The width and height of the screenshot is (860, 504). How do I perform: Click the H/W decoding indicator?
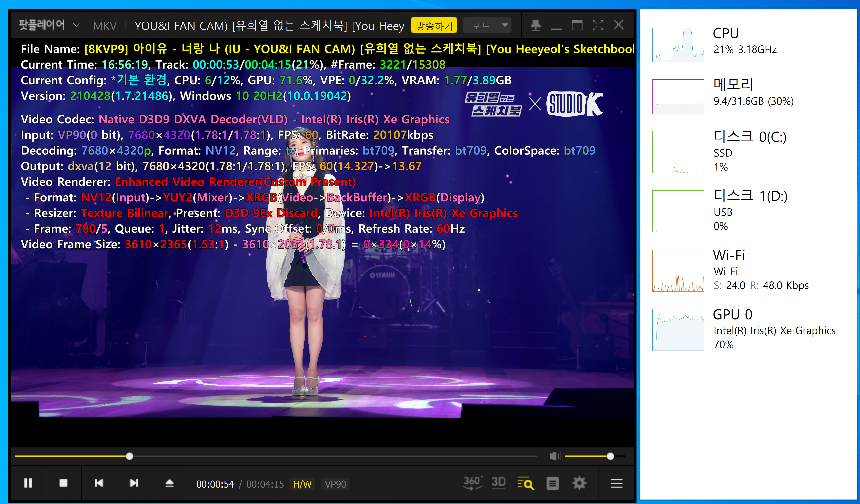coord(302,484)
